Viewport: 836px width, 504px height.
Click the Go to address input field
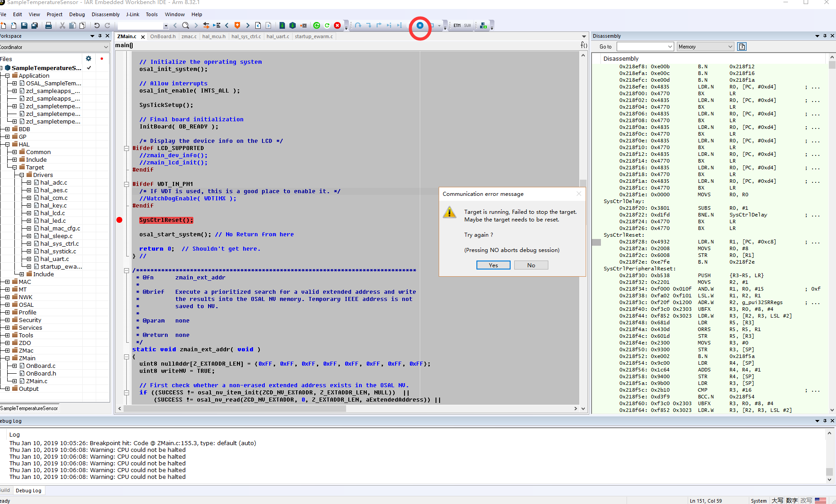(641, 47)
